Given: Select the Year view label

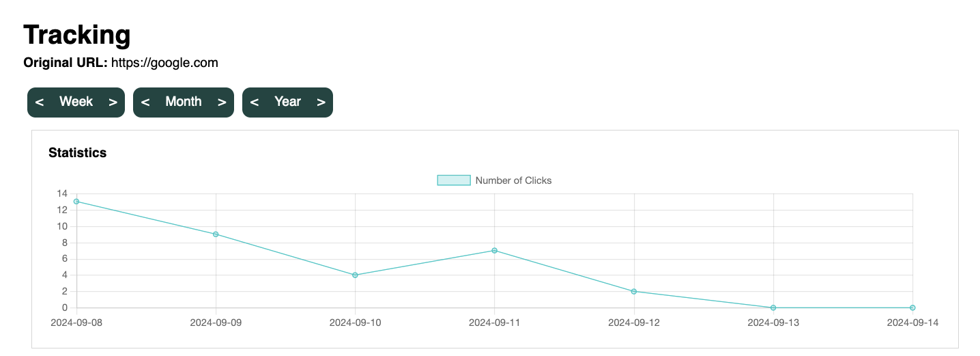Looking at the screenshot, I should tap(287, 102).
